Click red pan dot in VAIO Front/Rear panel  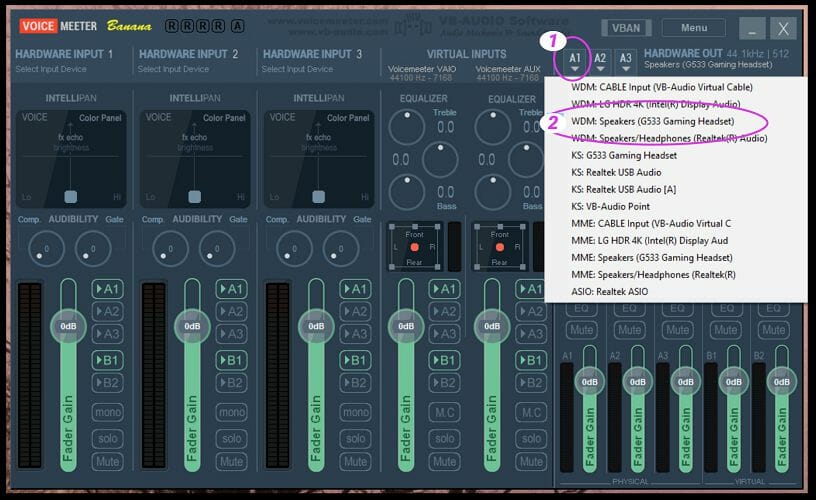414,247
